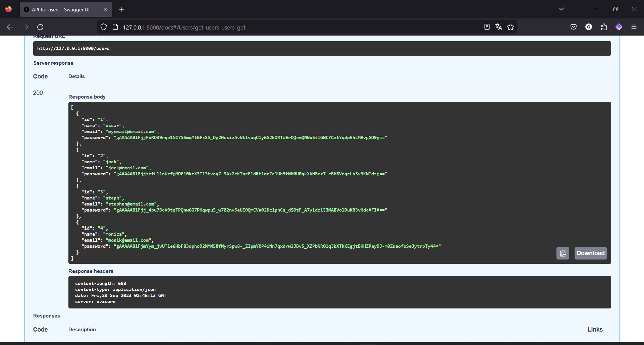The width and height of the screenshot is (644, 345).
Task: List all tabs dropdown
Action: coord(561,9)
